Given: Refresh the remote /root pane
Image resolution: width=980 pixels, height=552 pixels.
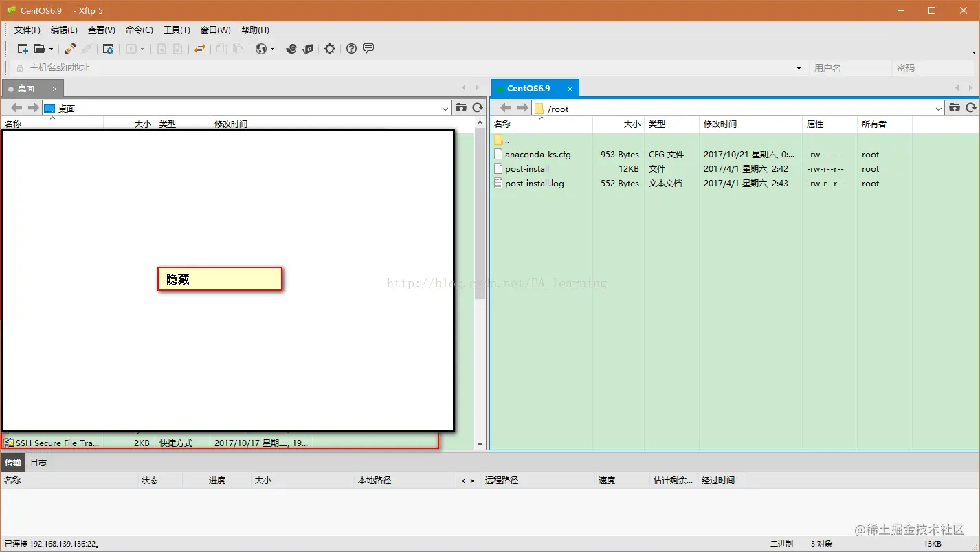Looking at the screenshot, I should tap(971, 108).
